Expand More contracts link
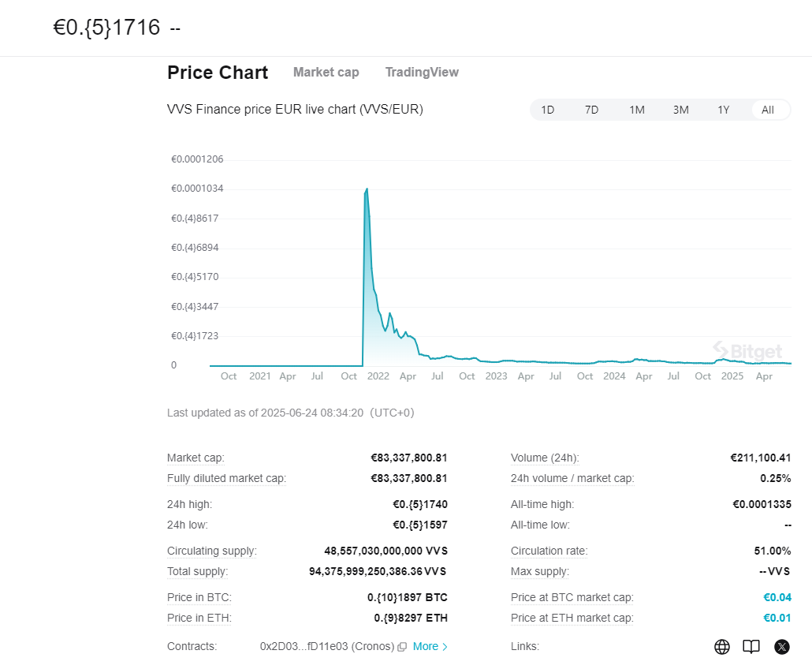Viewport: 812px width, 669px height. pyautogui.click(x=430, y=647)
